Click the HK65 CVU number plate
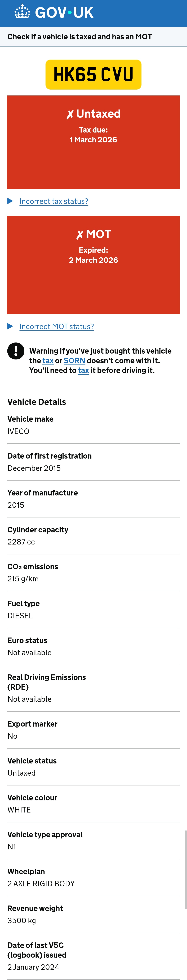Viewport: 187px width, 980px height. tap(93, 74)
